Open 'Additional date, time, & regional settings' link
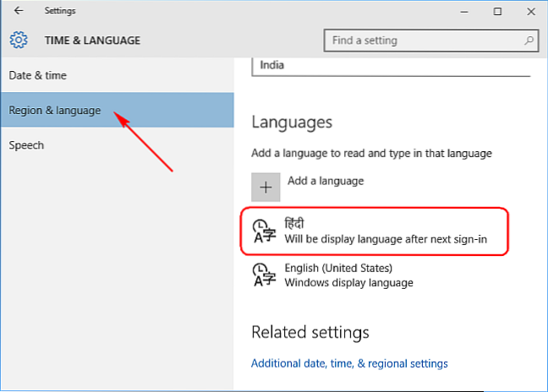Image resolution: width=548 pixels, height=392 pixels. coord(349,363)
